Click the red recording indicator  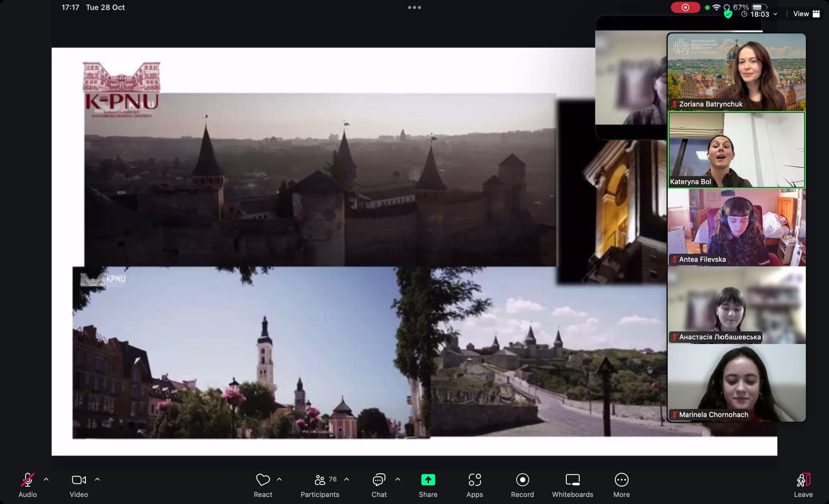(685, 7)
